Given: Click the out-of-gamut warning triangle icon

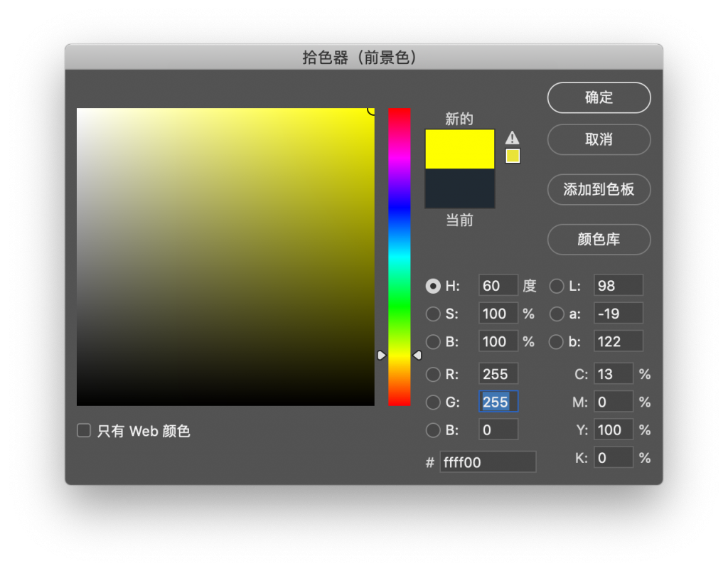Looking at the screenshot, I should coord(512,138).
